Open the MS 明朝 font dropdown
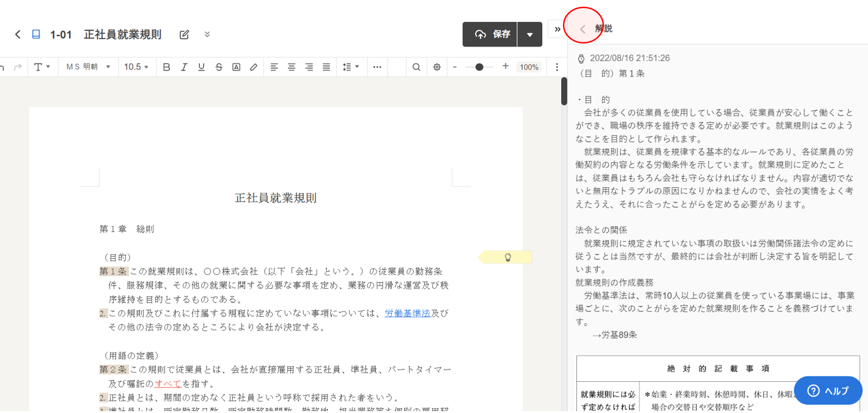The image size is (868, 413). pos(88,67)
